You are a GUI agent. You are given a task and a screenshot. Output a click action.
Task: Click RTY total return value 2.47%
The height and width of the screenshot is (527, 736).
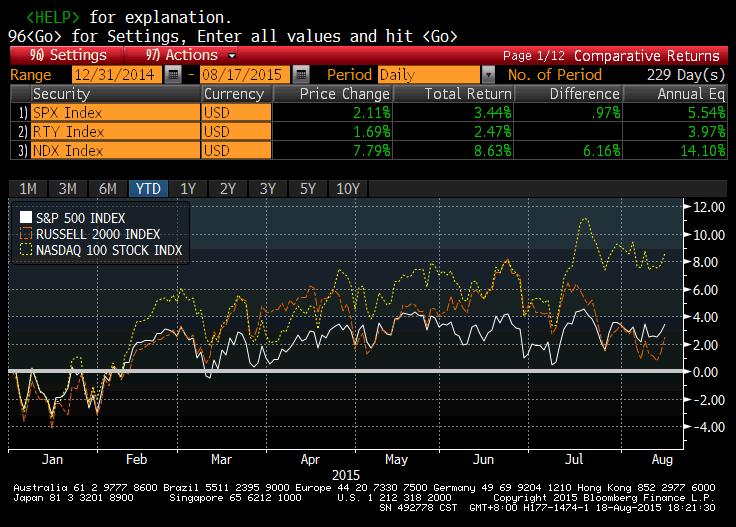492,131
